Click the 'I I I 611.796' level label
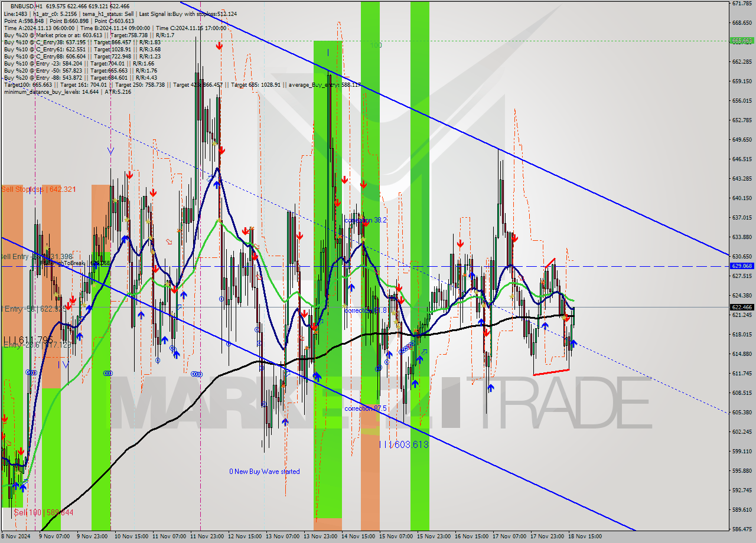 click(x=28, y=340)
